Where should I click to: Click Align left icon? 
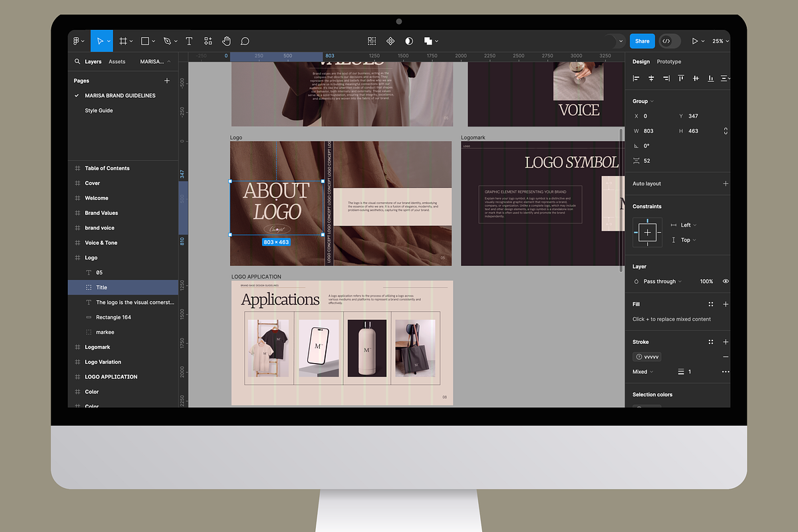pyautogui.click(x=636, y=78)
